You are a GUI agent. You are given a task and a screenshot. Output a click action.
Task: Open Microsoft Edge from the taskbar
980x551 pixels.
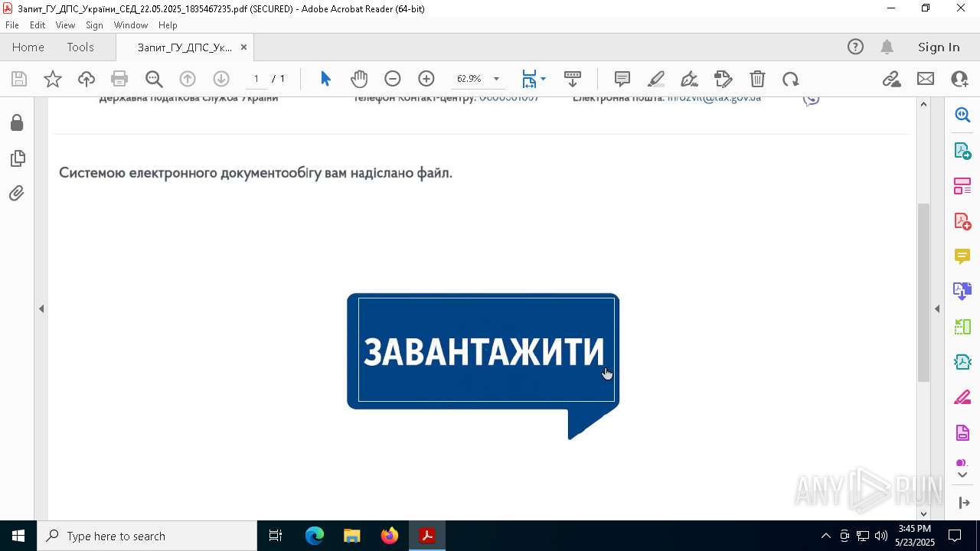[x=315, y=536]
